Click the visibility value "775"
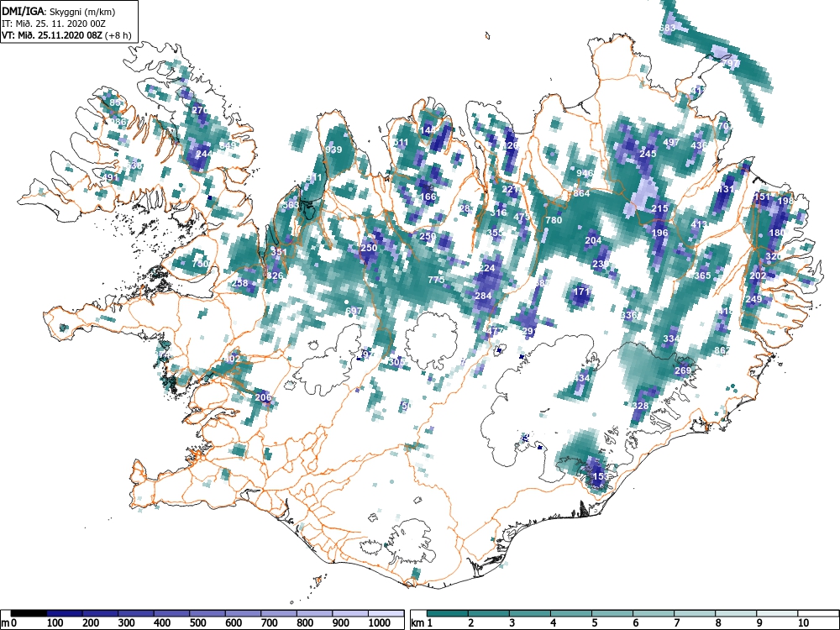The height and width of the screenshot is (630, 840). point(436,280)
